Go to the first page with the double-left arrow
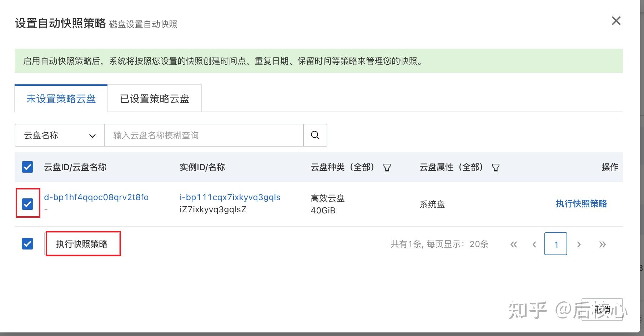Image resolution: width=644 pixels, height=336 pixels. coord(514,244)
